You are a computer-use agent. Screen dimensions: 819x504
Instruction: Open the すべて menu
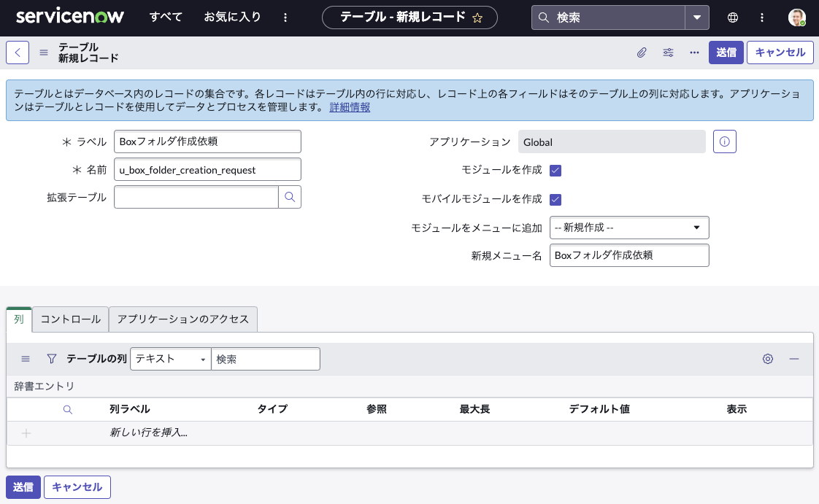pos(166,18)
